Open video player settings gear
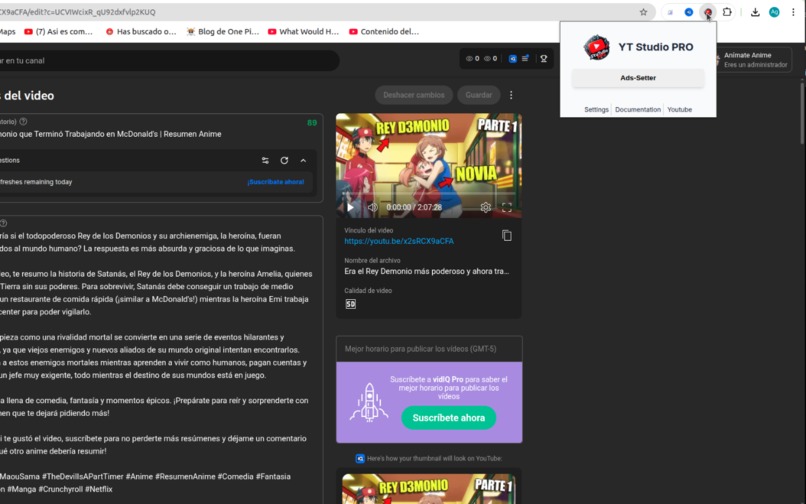The image size is (806, 504). pos(485,207)
